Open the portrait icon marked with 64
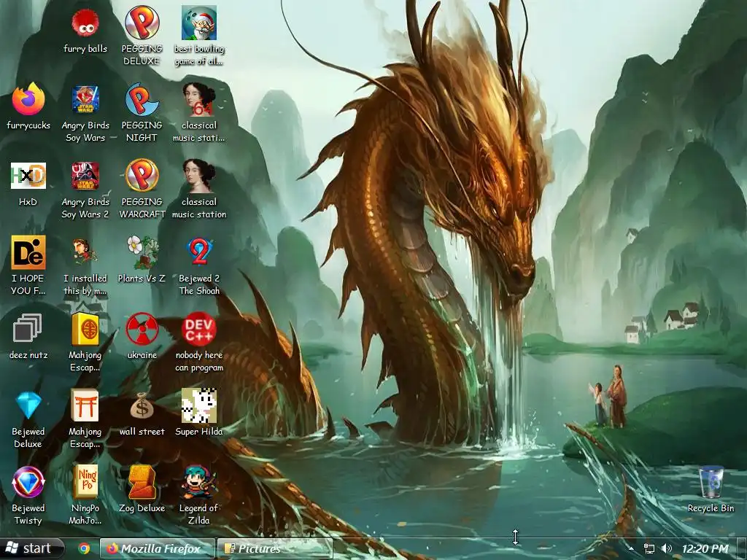 (199, 99)
